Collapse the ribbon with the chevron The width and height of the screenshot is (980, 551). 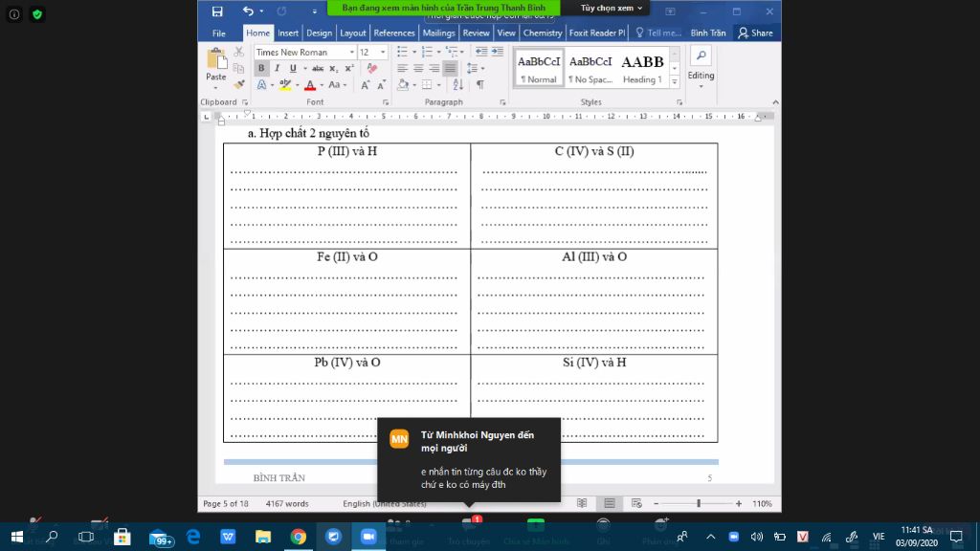tap(775, 102)
